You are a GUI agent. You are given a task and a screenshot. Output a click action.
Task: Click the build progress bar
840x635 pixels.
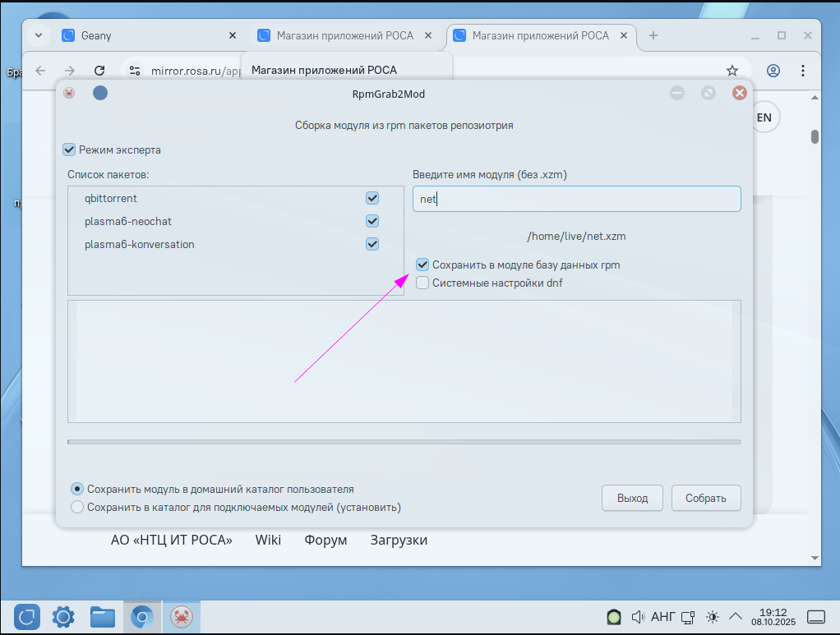404,442
